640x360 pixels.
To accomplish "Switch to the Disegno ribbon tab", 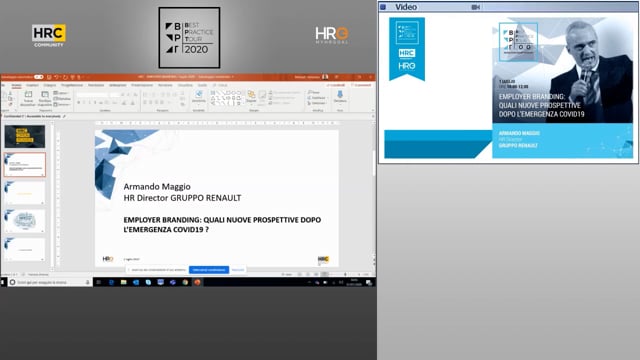I will coord(50,85).
